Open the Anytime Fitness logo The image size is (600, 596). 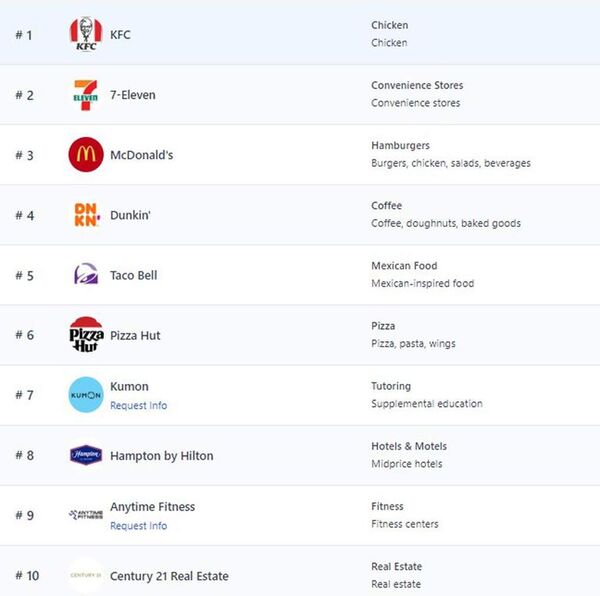86,515
